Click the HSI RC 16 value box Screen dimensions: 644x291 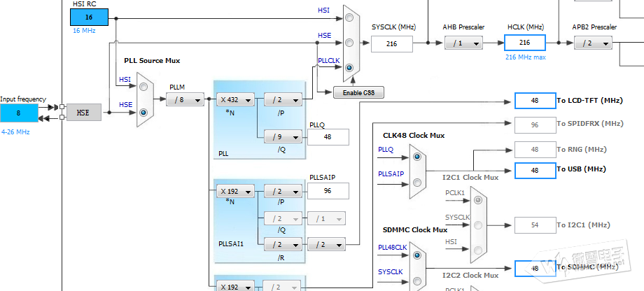coord(89,16)
